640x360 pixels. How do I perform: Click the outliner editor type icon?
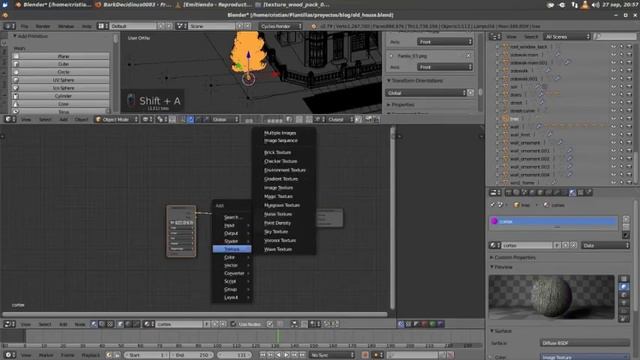coord(495,37)
